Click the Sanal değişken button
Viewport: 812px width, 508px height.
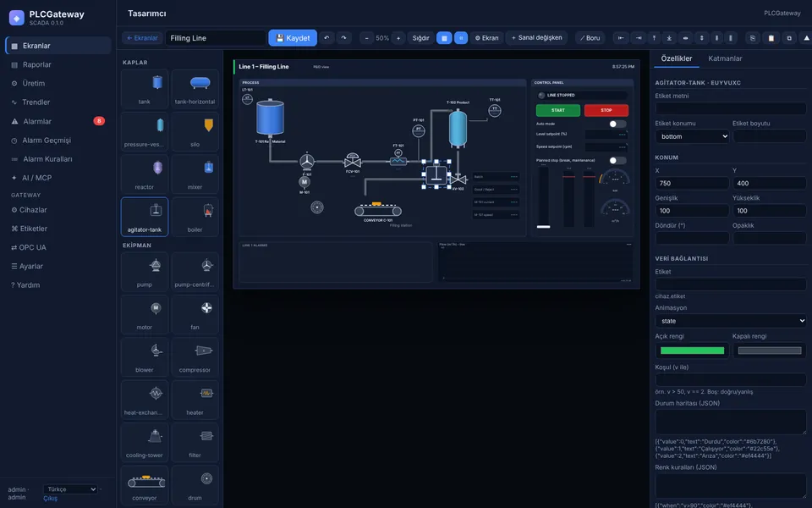click(x=536, y=38)
